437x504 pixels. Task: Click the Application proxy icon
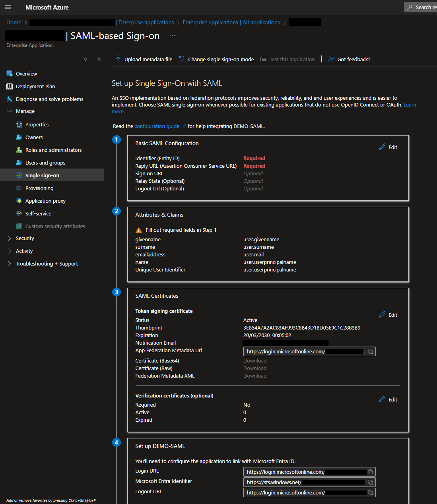[x=19, y=201]
